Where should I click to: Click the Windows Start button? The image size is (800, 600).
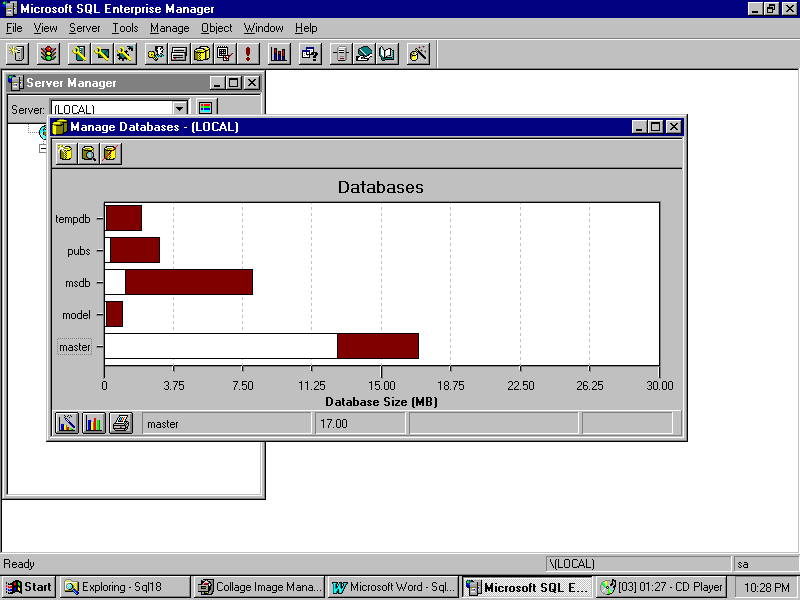(x=28, y=588)
